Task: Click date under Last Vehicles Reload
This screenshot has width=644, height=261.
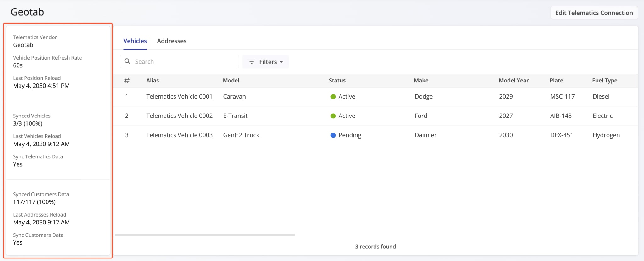Action: pos(41,144)
